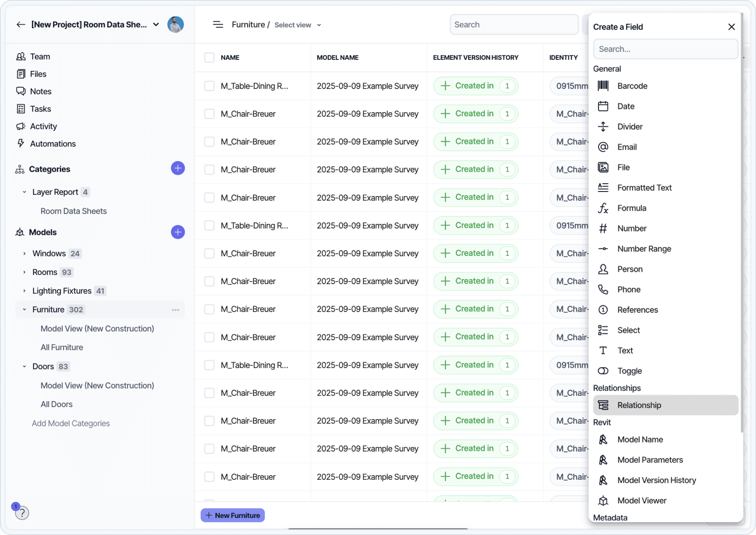
Task: Choose the Model Viewer icon under Revit
Action: [603, 501]
